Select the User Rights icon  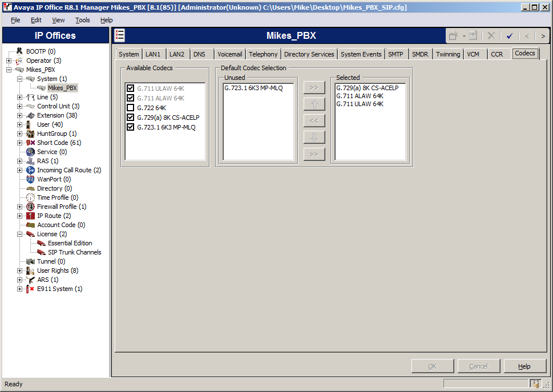tap(31, 270)
